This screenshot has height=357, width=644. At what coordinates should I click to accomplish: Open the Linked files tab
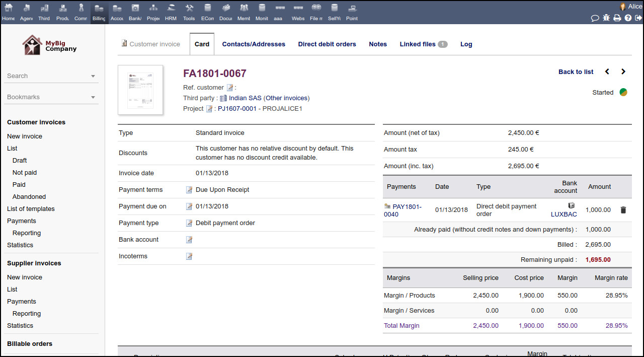click(x=418, y=44)
